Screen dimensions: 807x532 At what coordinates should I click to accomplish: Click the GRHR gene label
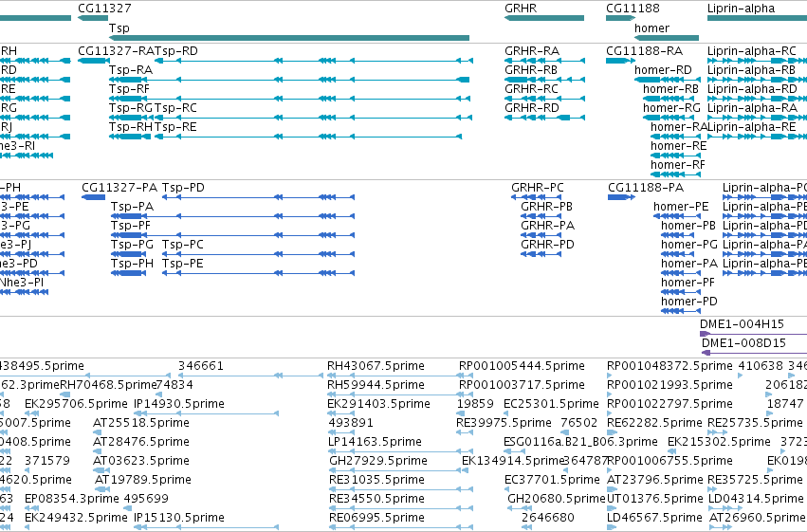pos(521,9)
